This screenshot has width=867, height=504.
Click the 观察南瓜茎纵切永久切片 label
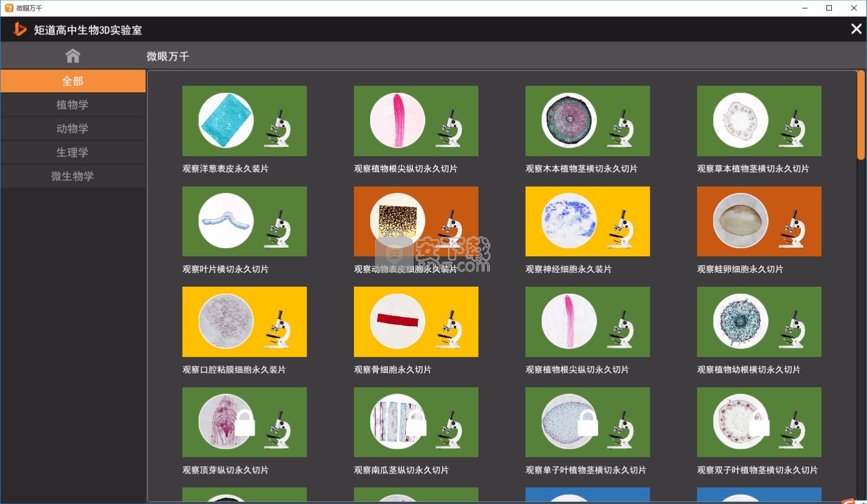click(x=401, y=470)
